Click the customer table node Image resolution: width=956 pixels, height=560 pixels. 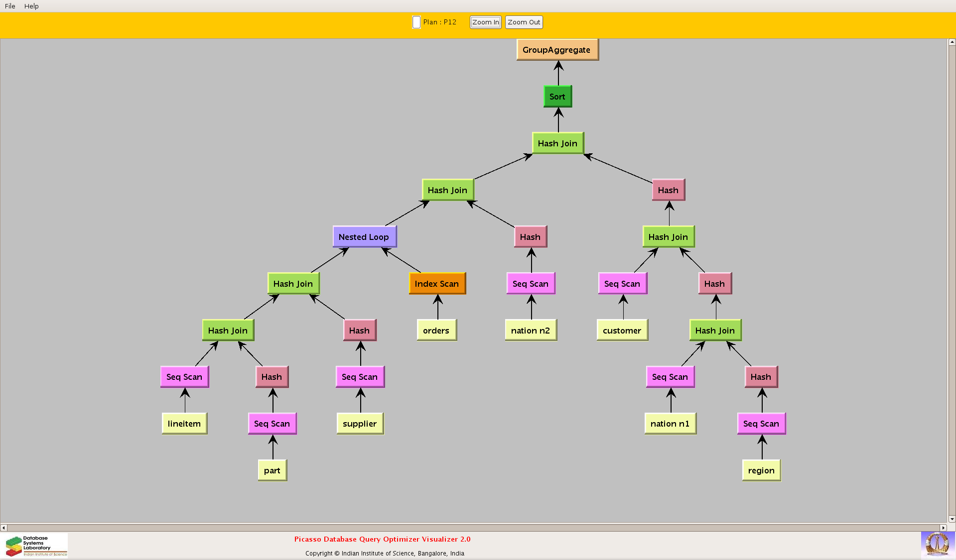(622, 331)
